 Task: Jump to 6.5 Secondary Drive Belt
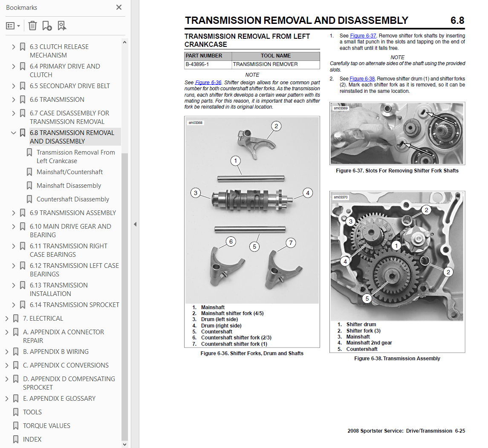(x=70, y=86)
